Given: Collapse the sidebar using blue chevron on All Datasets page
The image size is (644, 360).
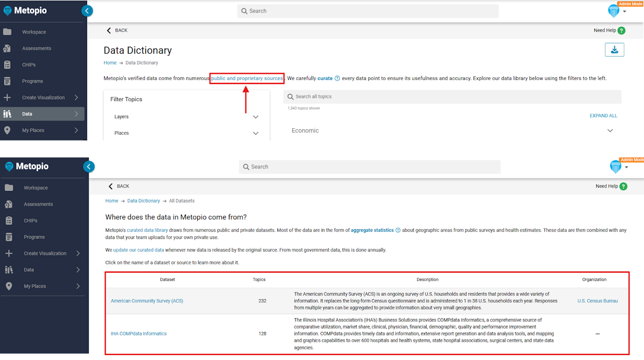Looking at the screenshot, I should point(89,166).
